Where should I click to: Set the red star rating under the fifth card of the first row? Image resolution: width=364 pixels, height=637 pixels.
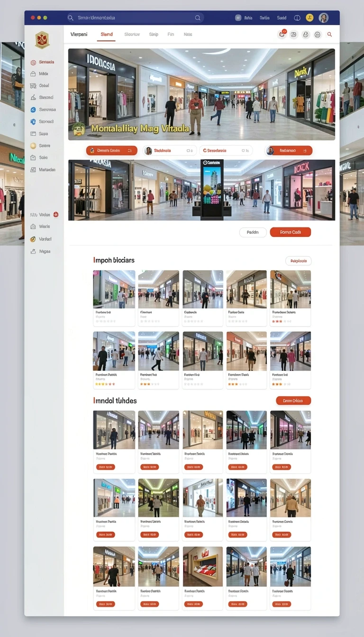(x=281, y=321)
